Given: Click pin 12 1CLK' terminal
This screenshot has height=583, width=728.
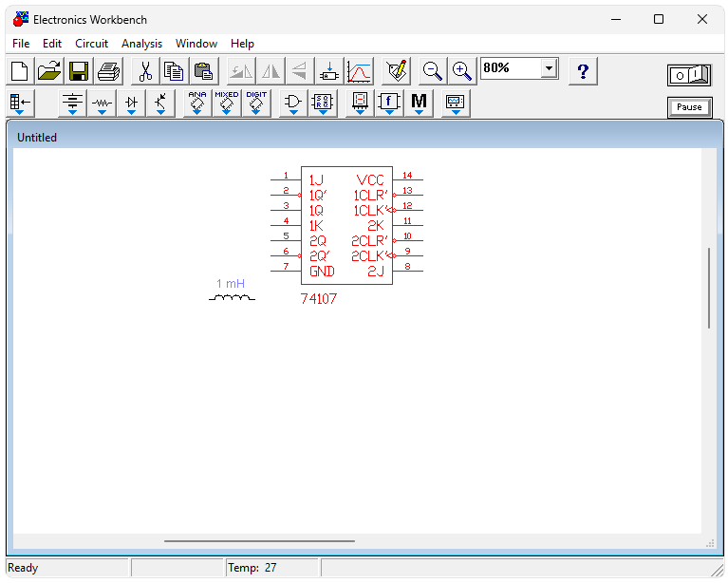Looking at the screenshot, I should pyautogui.click(x=408, y=210).
